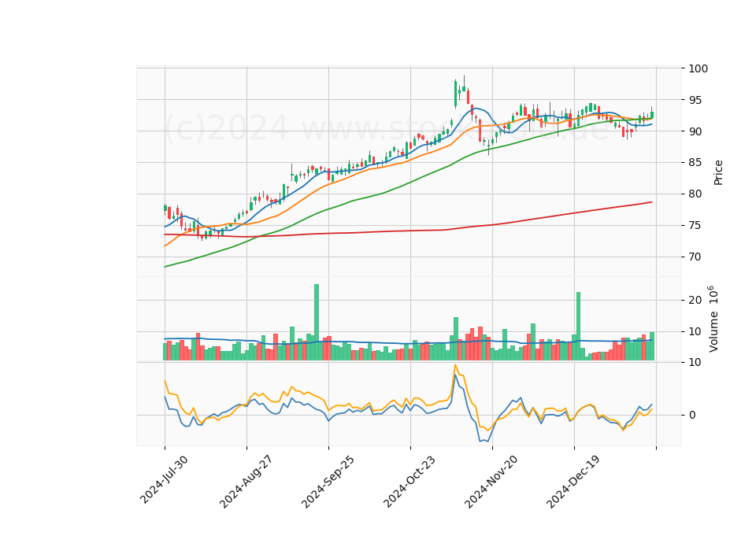Click the 2024-Jul-30 date label
The image size is (756, 543).
coord(164,479)
